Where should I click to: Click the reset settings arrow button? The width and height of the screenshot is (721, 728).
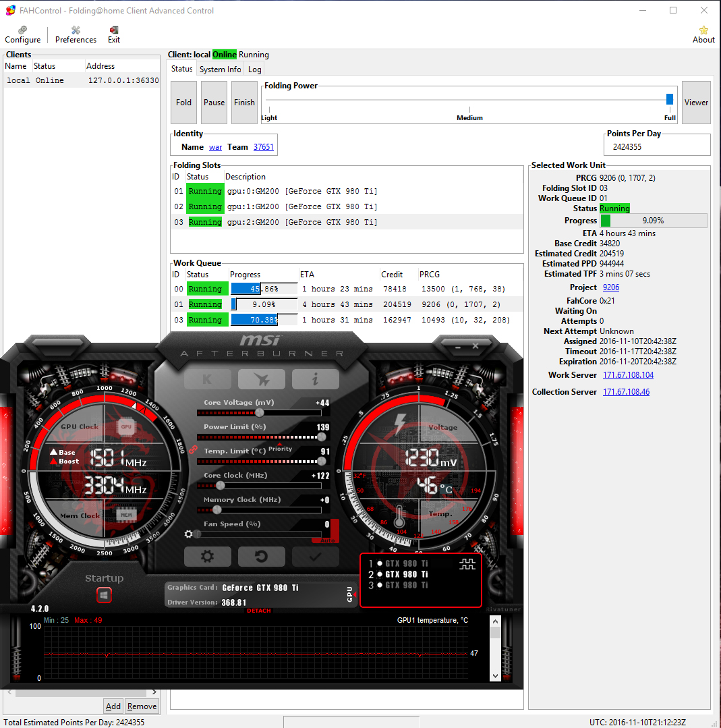pos(261,557)
